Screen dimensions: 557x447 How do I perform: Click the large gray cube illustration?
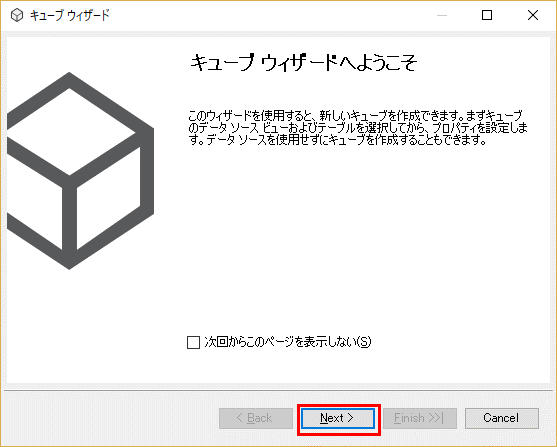point(80,171)
